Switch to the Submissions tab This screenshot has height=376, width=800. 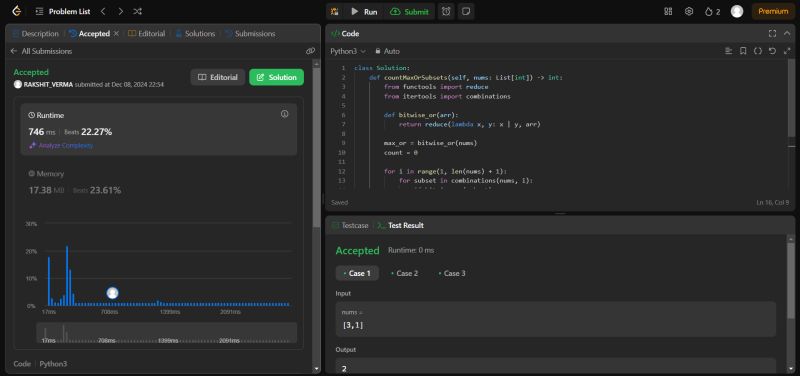pyautogui.click(x=250, y=34)
